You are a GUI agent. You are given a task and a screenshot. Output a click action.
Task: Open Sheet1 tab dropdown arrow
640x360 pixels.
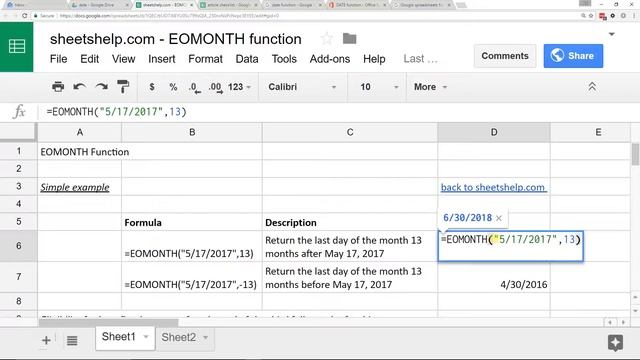pos(146,337)
